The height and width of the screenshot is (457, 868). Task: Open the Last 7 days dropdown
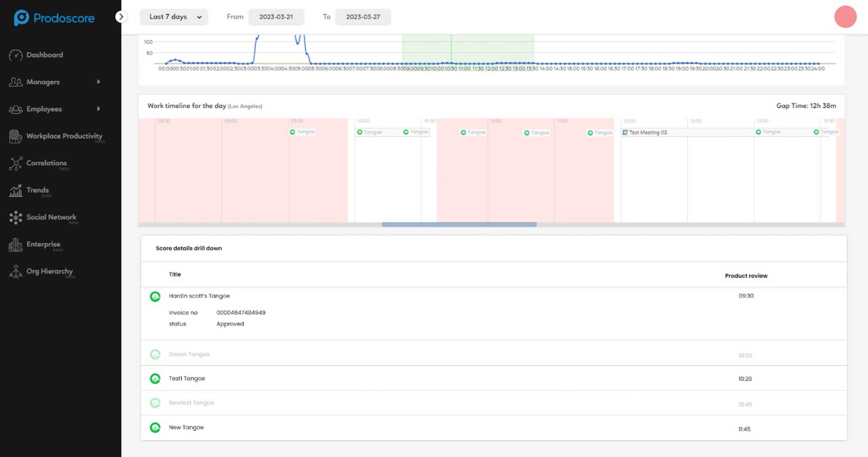pyautogui.click(x=174, y=17)
